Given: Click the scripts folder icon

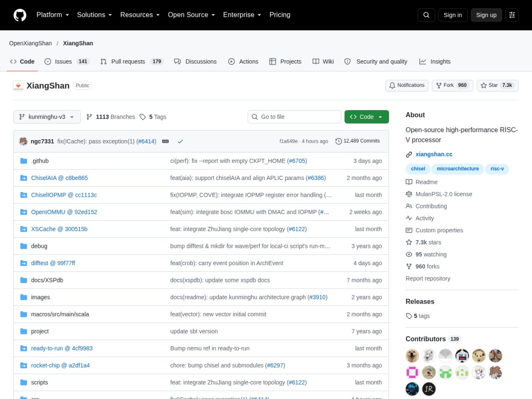Looking at the screenshot, I should (23, 382).
